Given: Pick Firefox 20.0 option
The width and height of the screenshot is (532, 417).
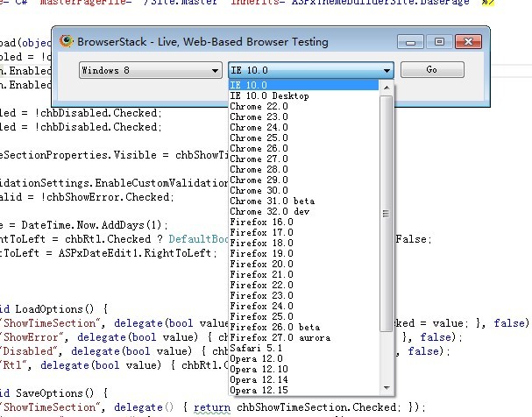Looking at the screenshot, I should pyautogui.click(x=303, y=264).
